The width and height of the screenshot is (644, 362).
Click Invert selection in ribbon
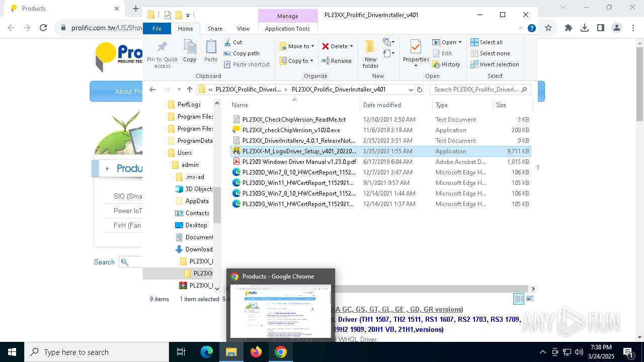click(495, 64)
